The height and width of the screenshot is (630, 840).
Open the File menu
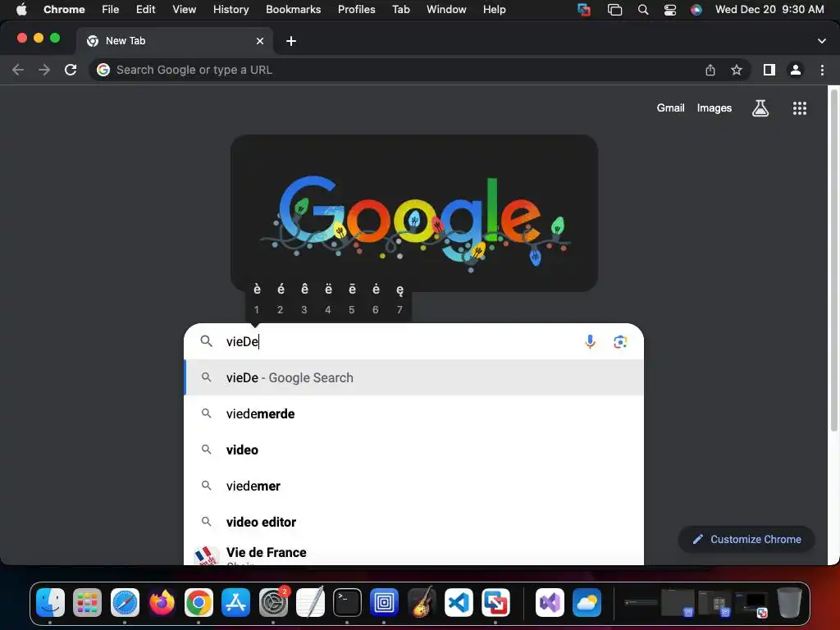[x=111, y=10]
